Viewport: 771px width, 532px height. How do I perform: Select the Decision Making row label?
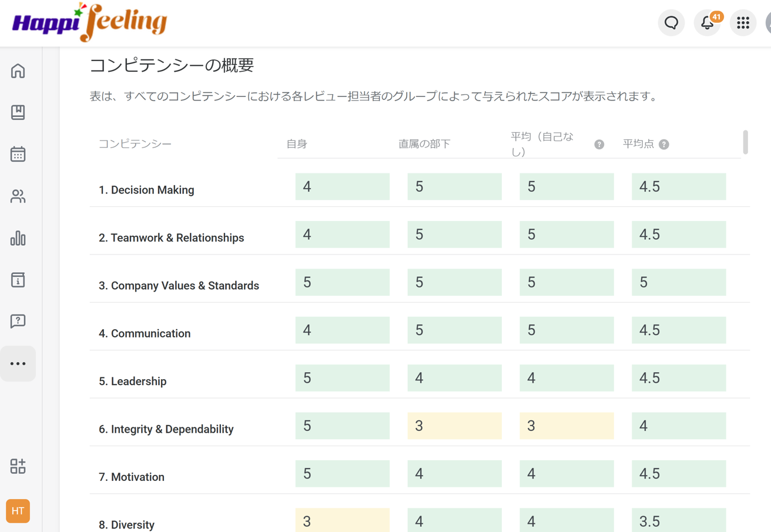point(146,190)
